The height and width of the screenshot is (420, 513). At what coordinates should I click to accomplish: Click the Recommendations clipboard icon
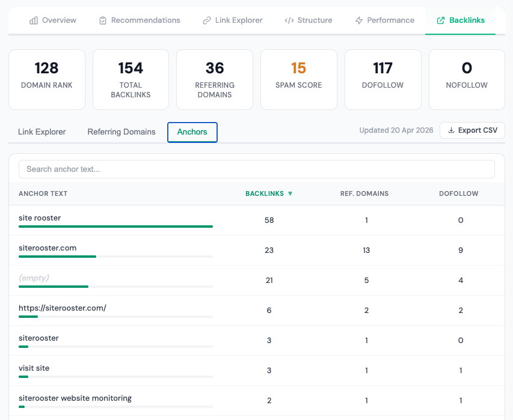(x=103, y=20)
